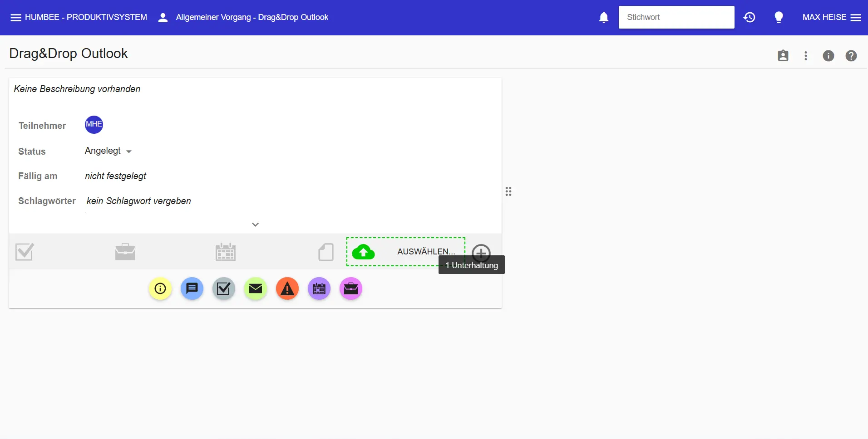
Task: Open the purple calendar event icon
Action: coord(319,288)
